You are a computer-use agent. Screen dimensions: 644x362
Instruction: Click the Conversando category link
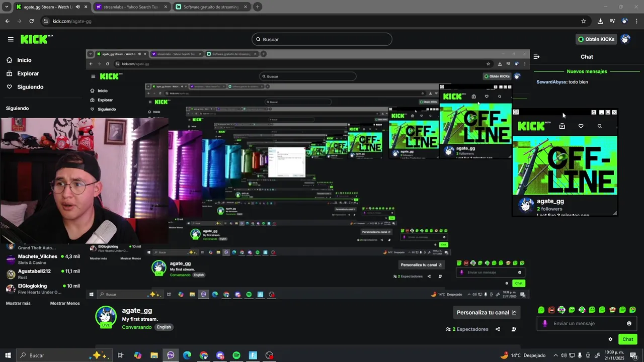[137, 327]
